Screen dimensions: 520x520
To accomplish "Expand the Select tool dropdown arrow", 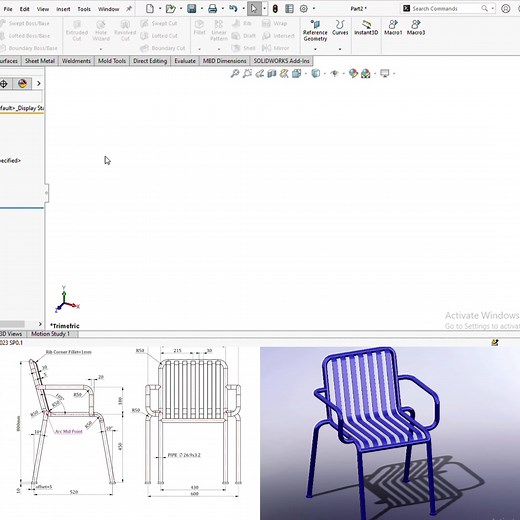I will 264,9.
